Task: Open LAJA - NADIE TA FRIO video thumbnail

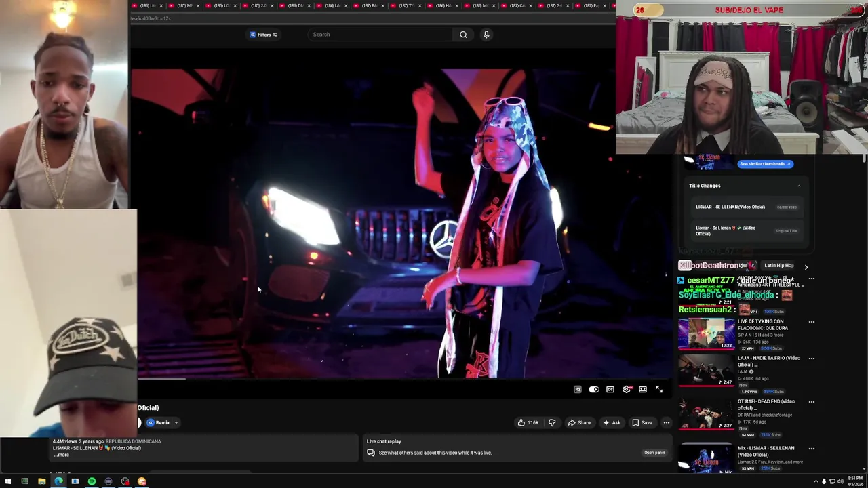Action: tap(706, 371)
